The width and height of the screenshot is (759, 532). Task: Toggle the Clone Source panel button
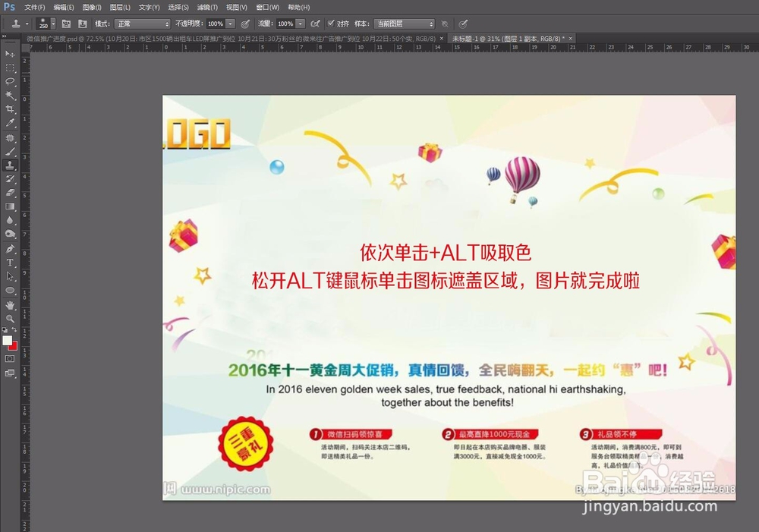[83, 24]
